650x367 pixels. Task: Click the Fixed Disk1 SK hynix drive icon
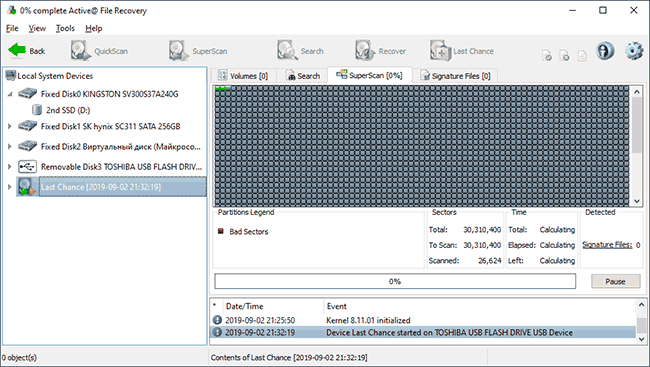(28, 126)
